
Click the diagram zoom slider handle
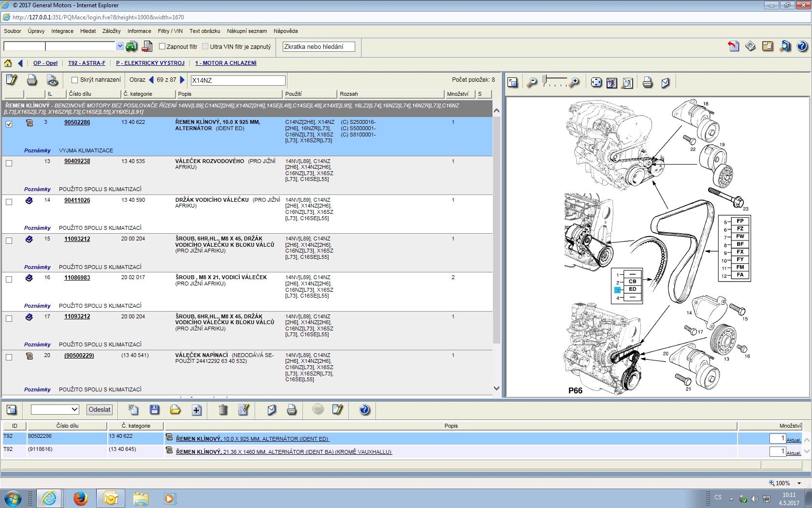(544, 79)
